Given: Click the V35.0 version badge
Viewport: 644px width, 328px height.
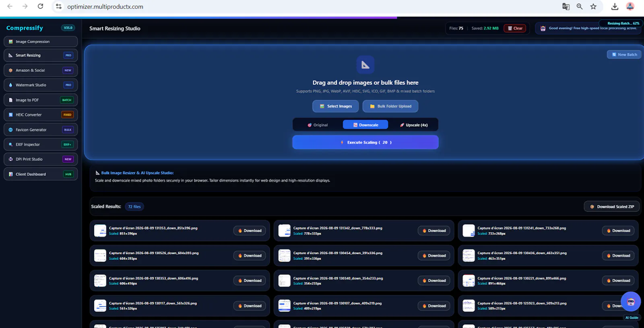Looking at the screenshot, I should [x=68, y=28].
